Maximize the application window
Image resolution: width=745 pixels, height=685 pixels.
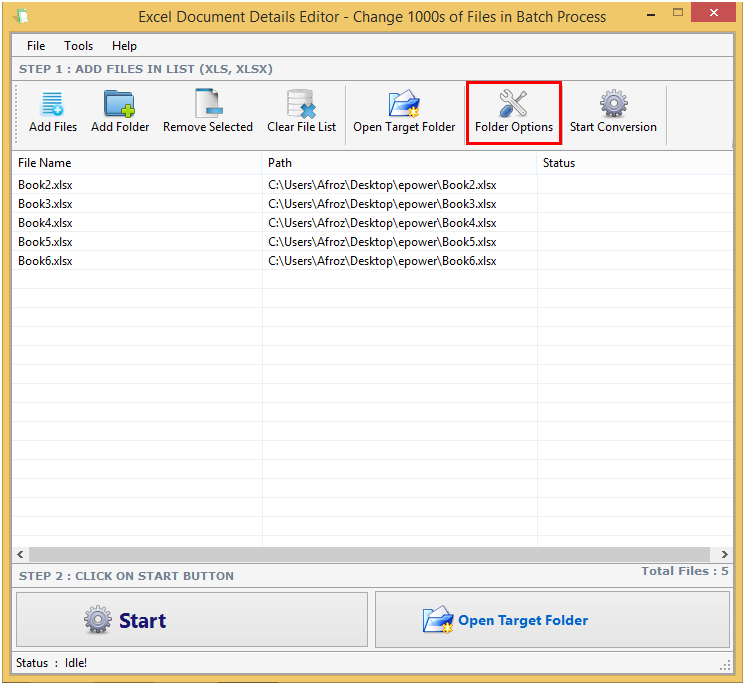[x=678, y=13]
